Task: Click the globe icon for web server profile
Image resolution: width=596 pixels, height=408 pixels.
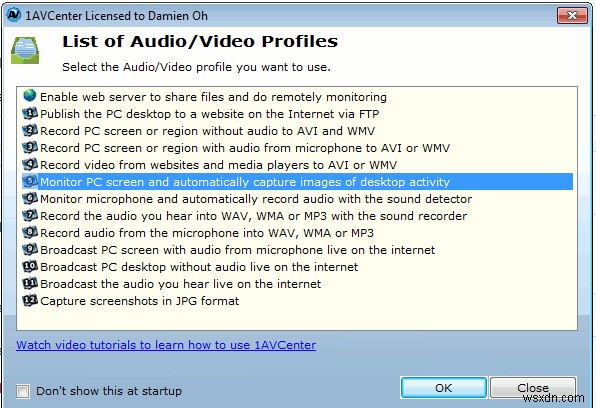Action: point(30,96)
